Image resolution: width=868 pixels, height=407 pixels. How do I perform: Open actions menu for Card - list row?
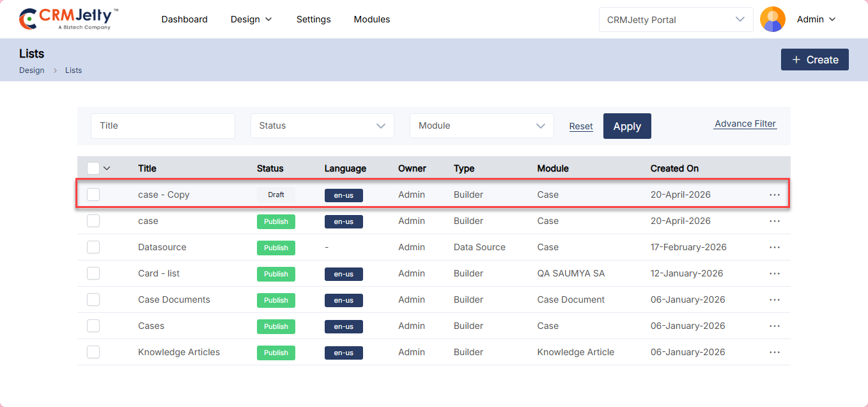[x=775, y=273]
